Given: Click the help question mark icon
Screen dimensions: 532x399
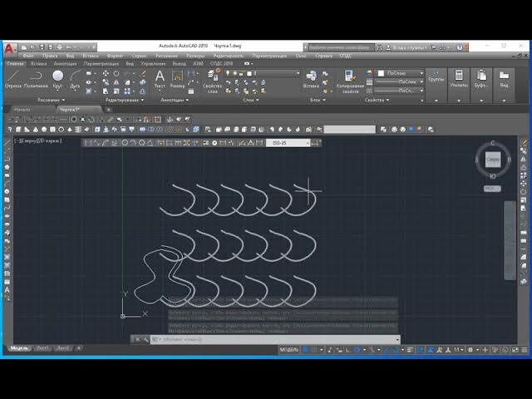Looking at the screenshot, I should click(460, 47).
